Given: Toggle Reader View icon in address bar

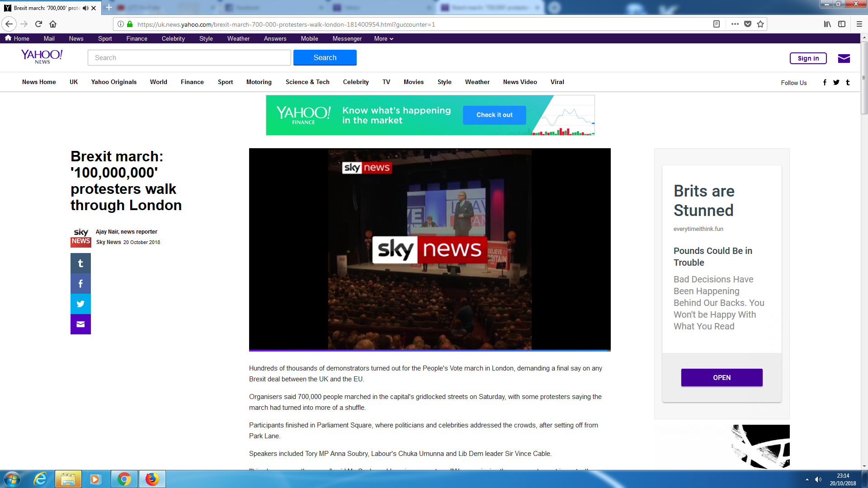Looking at the screenshot, I should click(x=717, y=24).
